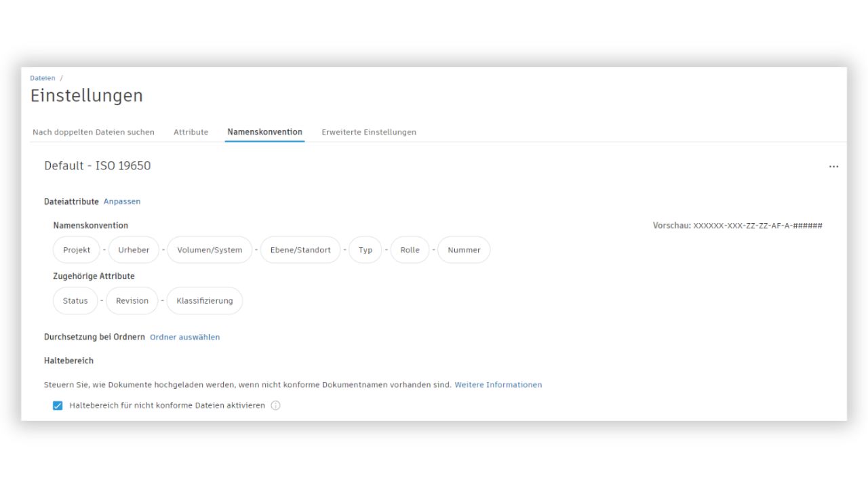
Task: Toggle the Haltebereich für nicht konforme Dateien checkbox
Action: pos(58,405)
